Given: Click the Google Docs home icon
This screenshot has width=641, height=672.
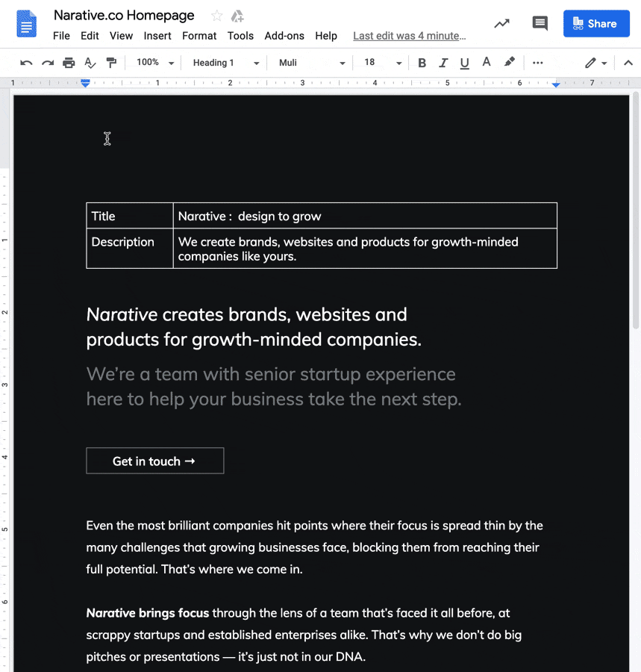Looking at the screenshot, I should tap(26, 23).
